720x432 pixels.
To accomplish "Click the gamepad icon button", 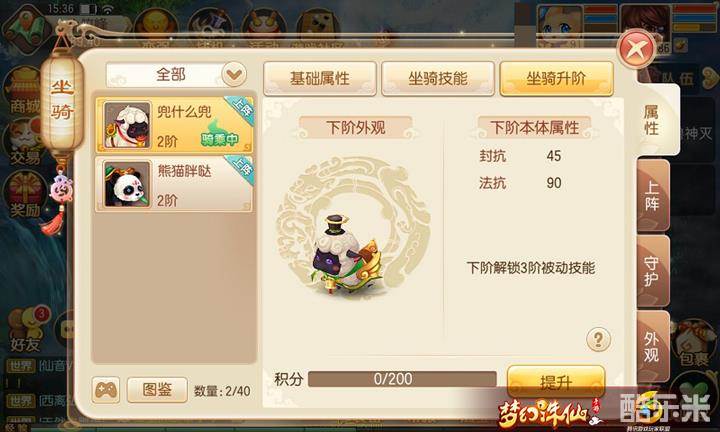I will (106, 390).
